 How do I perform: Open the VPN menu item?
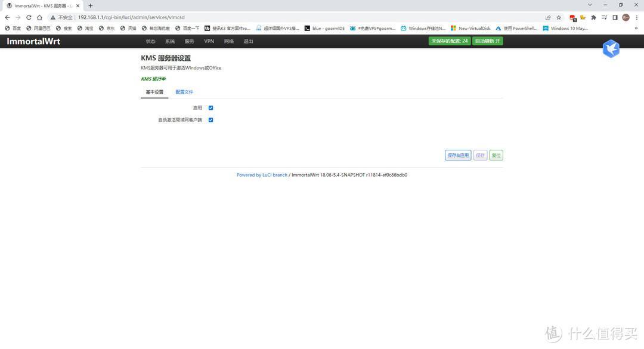point(209,41)
